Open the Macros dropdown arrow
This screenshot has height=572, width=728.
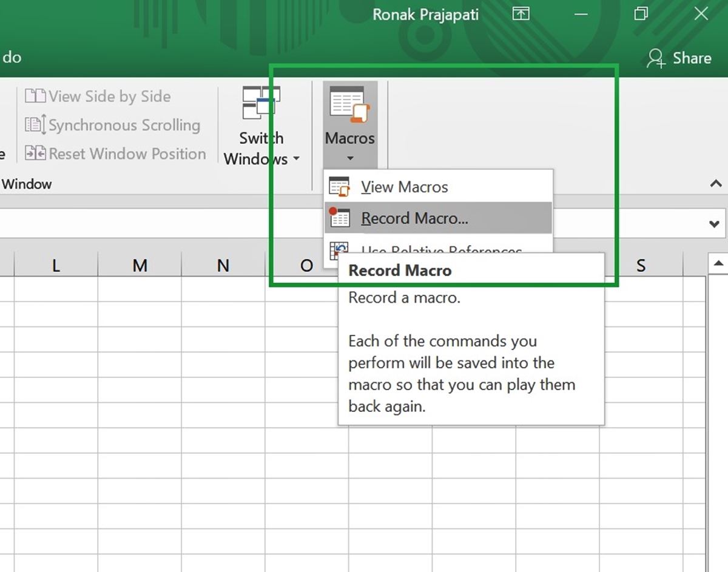(x=349, y=158)
